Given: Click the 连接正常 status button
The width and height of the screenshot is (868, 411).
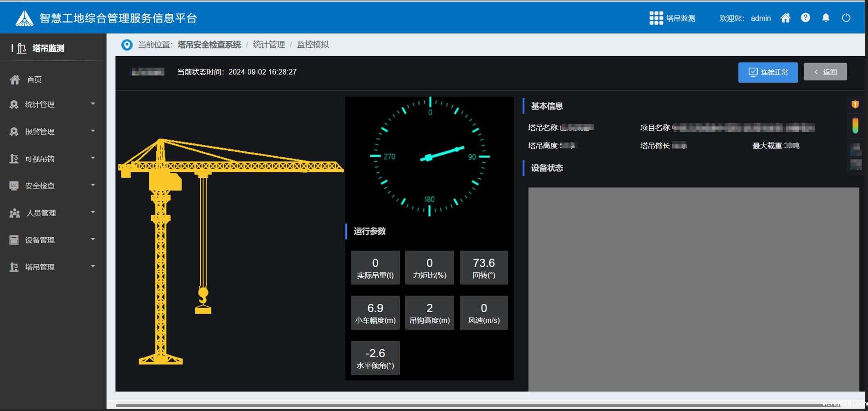Looking at the screenshot, I should click(x=767, y=72).
